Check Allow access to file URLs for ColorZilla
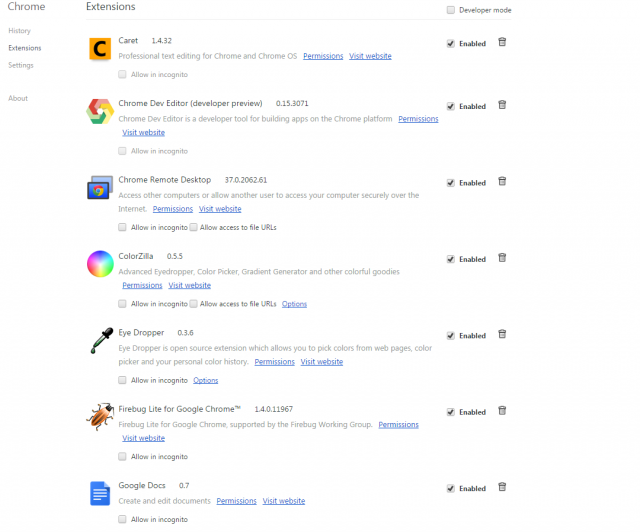The image size is (640, 532). click(193, 304)
